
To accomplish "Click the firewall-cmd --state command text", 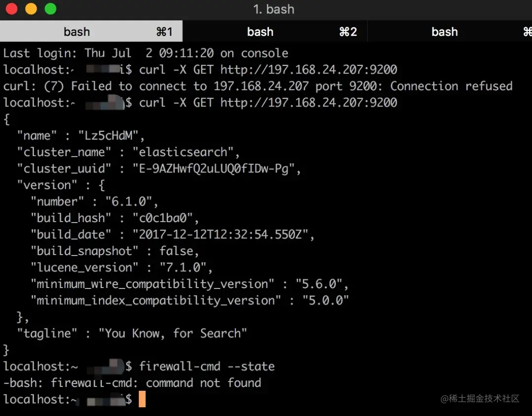I will (206, 366).
